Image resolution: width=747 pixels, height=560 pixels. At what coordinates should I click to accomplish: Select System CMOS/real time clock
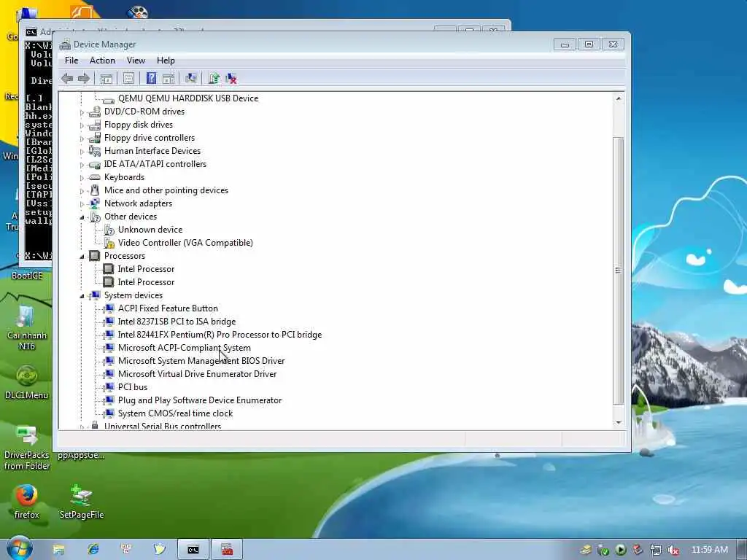coord(175,413)
